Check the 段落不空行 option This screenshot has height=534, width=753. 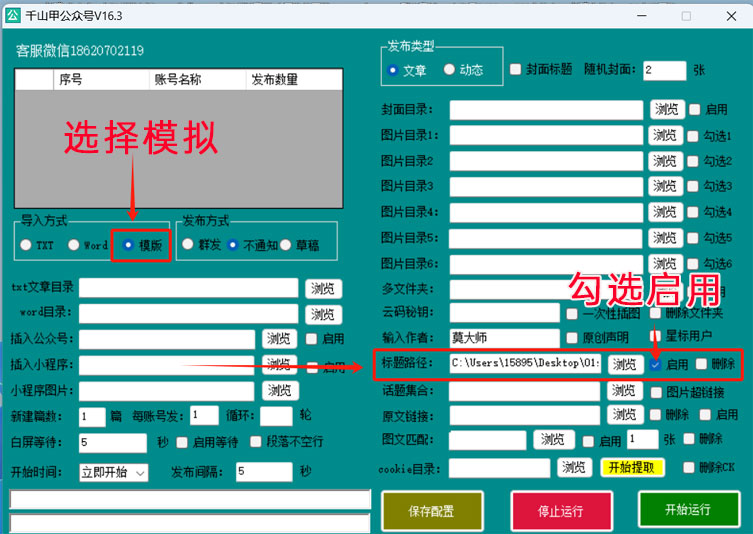256,442
